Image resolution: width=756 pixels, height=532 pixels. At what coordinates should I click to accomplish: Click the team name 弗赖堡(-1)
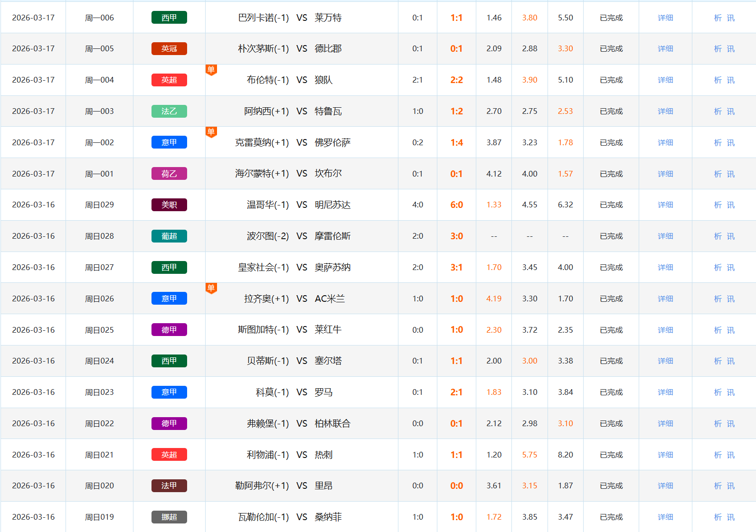[267, 423]
